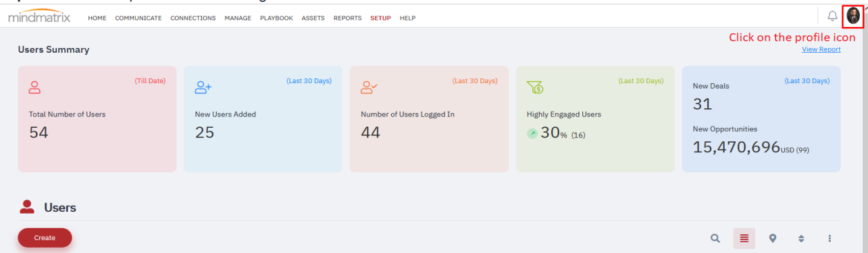Screen dimensions: 868x253
Task: Open the three-dot more options menu
Action: pyautogui.click(x=829, y=238)
